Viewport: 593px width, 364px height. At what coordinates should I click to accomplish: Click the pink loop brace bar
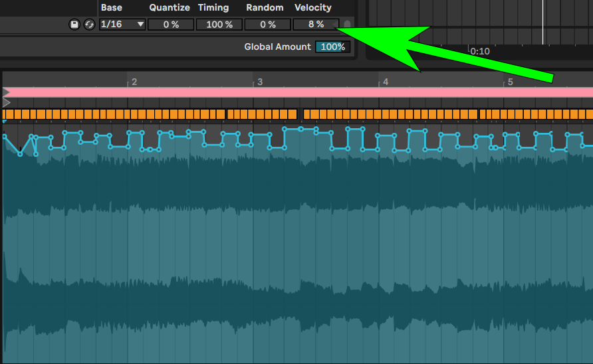coord(299,92)
